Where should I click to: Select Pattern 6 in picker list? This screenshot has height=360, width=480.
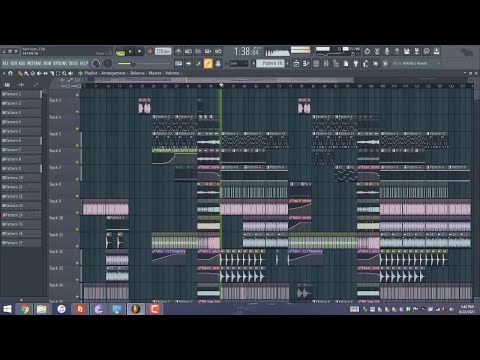coord(21,140)
